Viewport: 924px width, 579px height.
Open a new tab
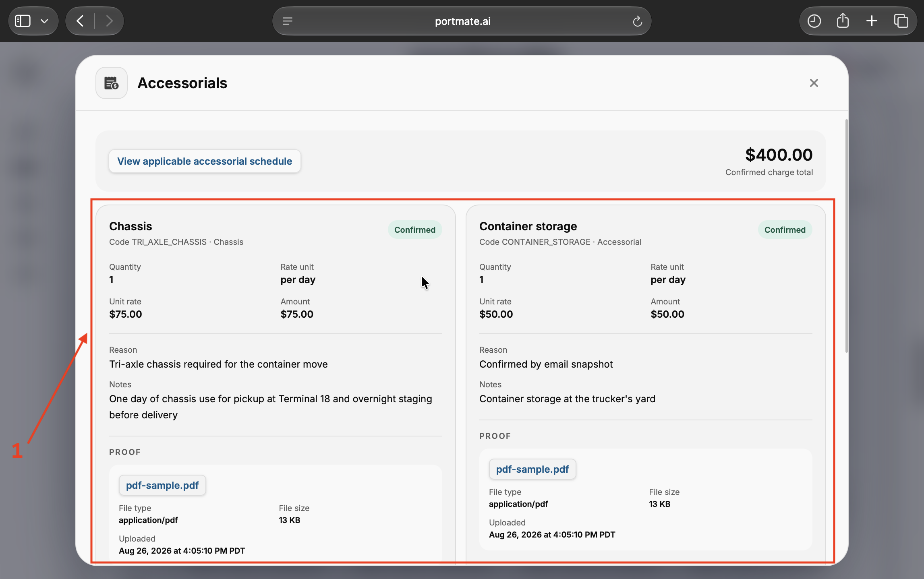[872, 21]
